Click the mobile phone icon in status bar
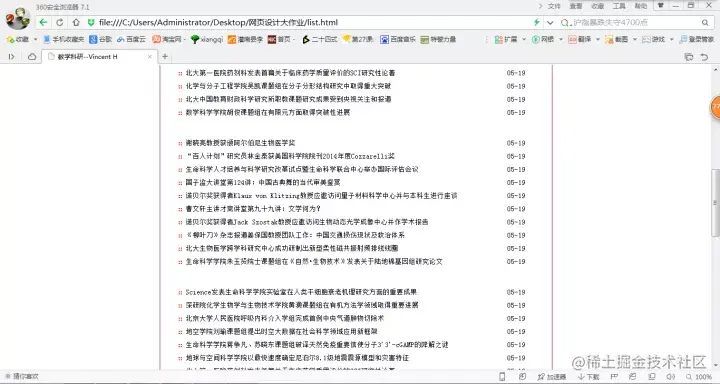 pos(502,377)
